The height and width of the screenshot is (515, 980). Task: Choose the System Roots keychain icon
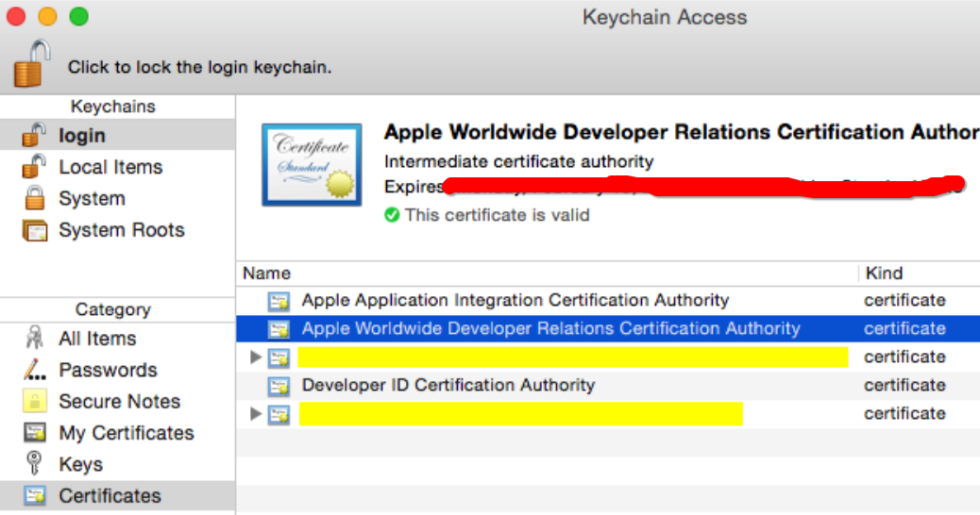[x=35, y=230]
